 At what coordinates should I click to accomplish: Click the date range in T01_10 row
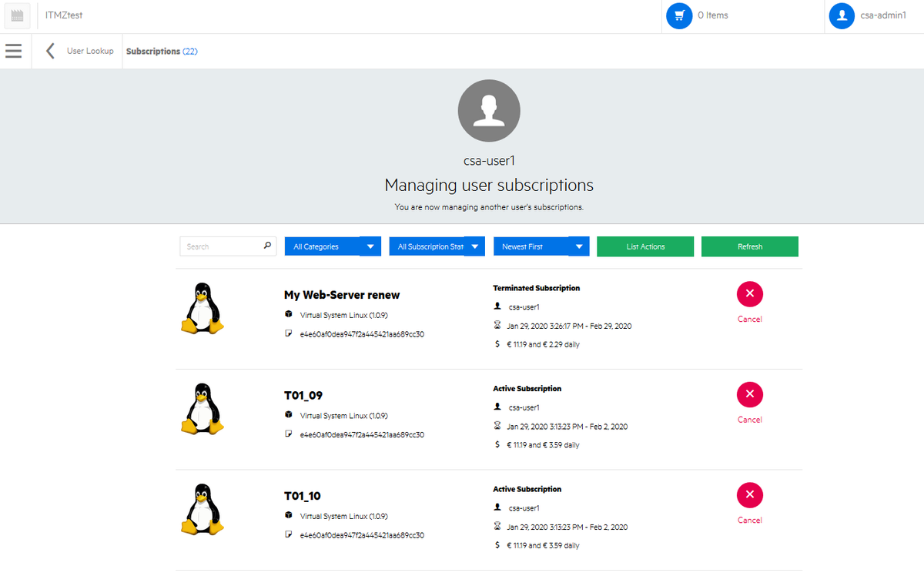pyautogui.click(x=567, y=527)
